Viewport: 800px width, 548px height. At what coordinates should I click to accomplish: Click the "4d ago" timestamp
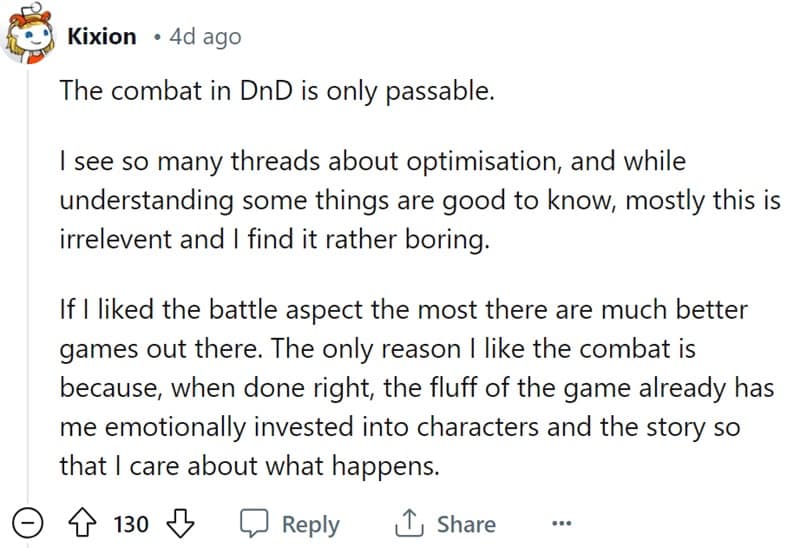(x=206, y=37)
